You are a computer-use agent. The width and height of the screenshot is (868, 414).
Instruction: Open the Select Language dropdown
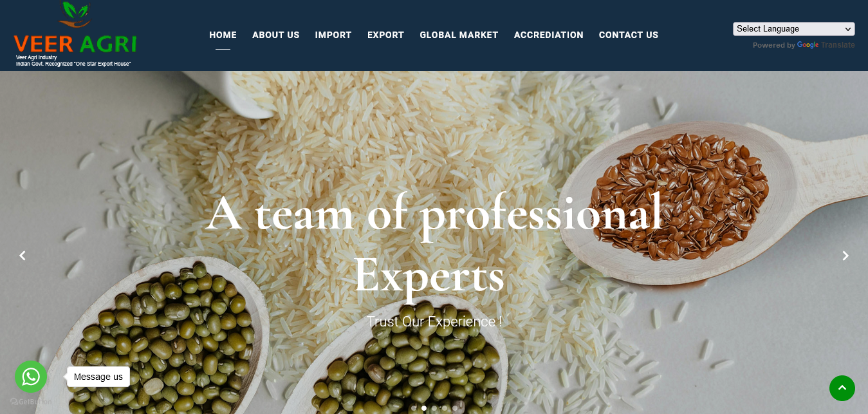794,29
